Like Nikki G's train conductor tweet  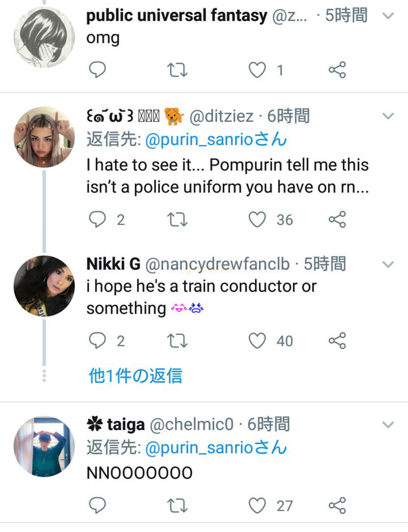[257, 341]
